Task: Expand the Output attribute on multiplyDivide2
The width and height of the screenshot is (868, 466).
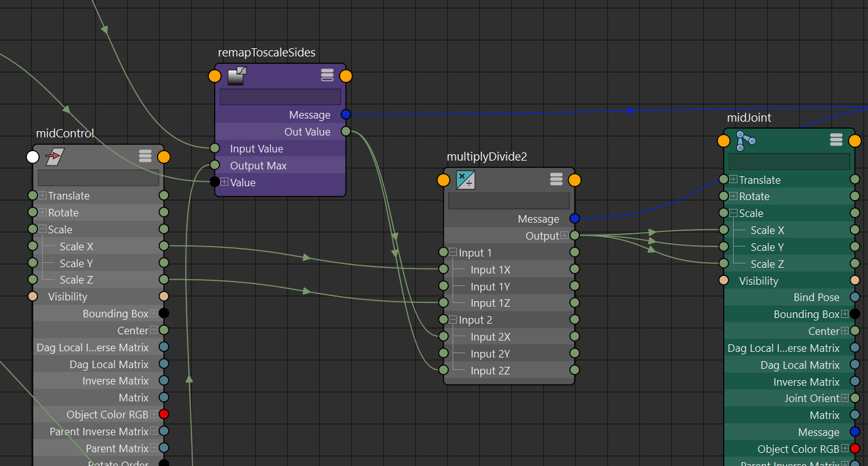Action: (564, 236)
